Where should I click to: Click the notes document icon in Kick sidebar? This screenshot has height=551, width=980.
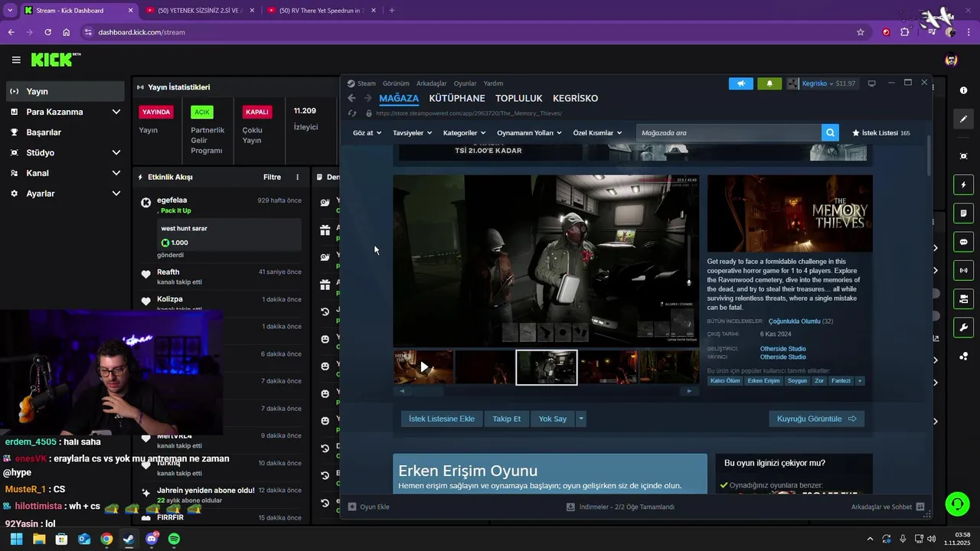[963, 213]
